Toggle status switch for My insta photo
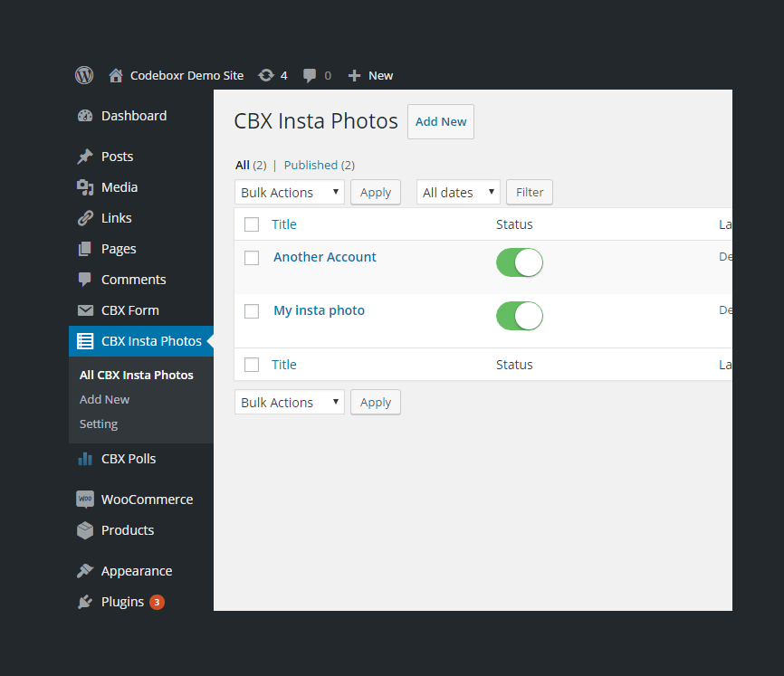This screenshot has height=676, width=784. coord(520,316)
